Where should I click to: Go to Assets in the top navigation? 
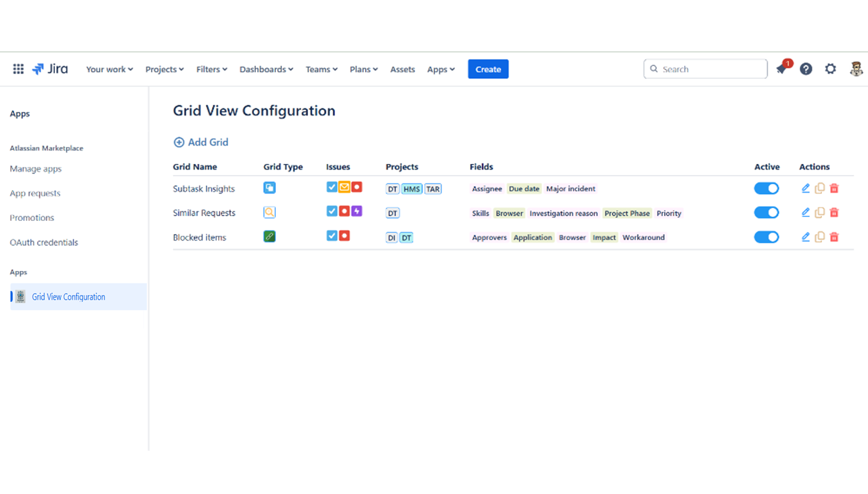coord(402,69)
